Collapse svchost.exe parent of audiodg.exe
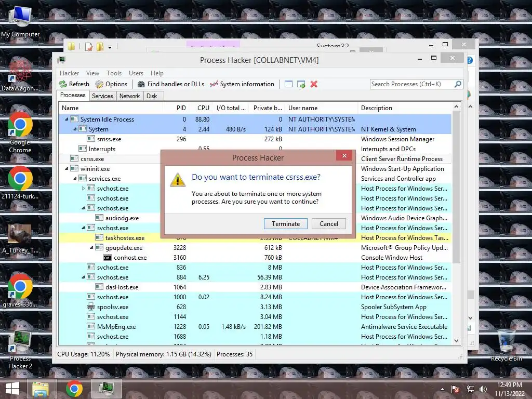This screenshot has height=399, width=532. pos(83,208)
